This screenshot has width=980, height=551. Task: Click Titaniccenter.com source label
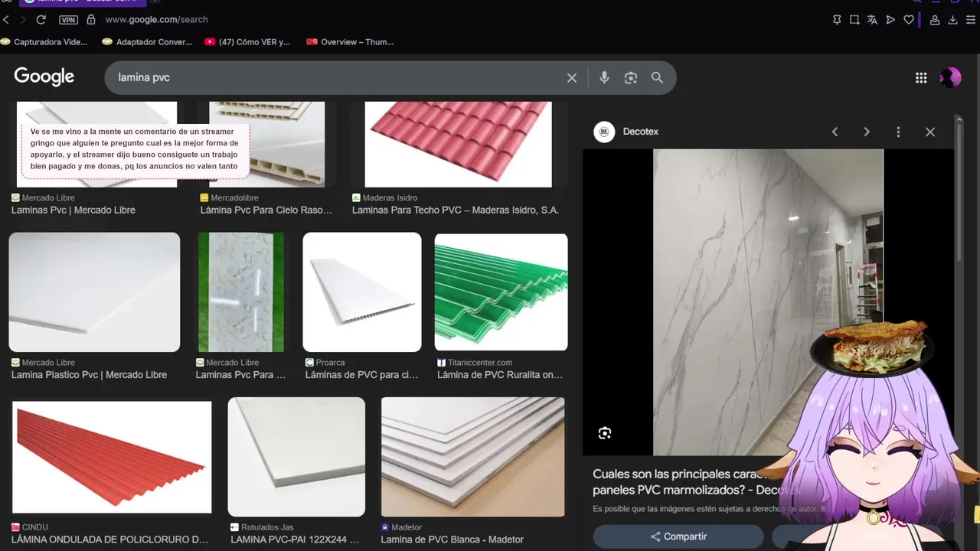(x=480, y=363)
